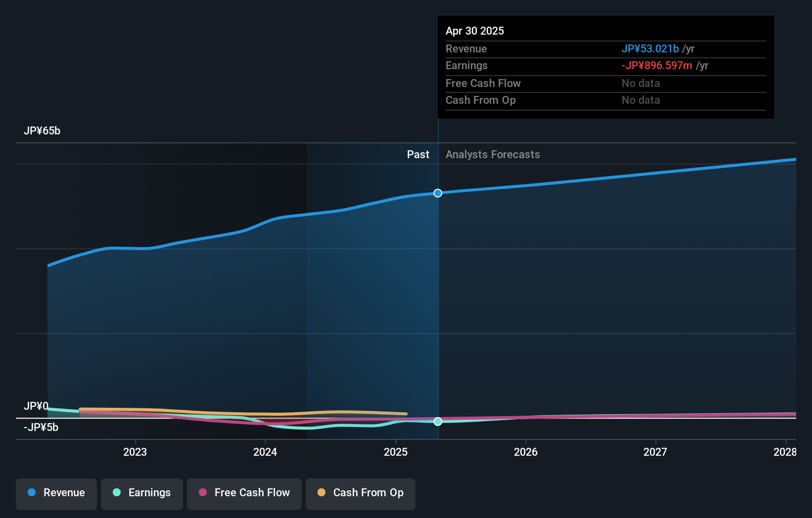The width and height of the screenshot is (812, 518).
Task: Toggle the Revenue legend button
Action: click(x=56, y=494)
